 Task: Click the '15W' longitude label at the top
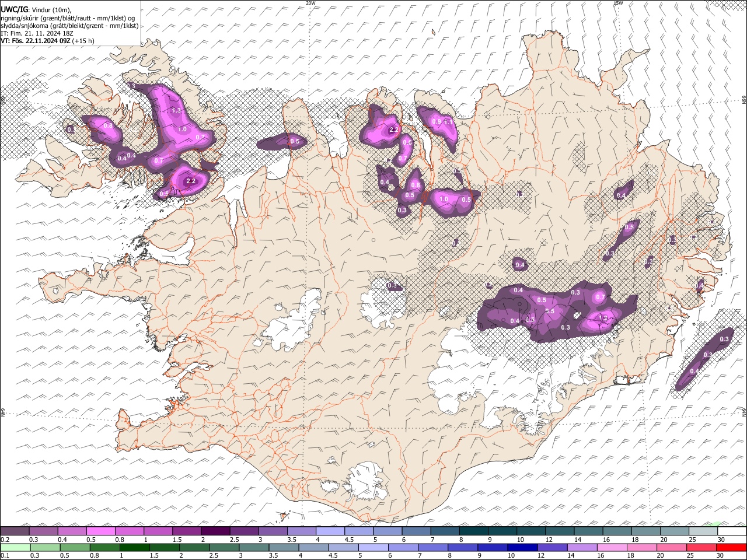(x=619, y=3)
